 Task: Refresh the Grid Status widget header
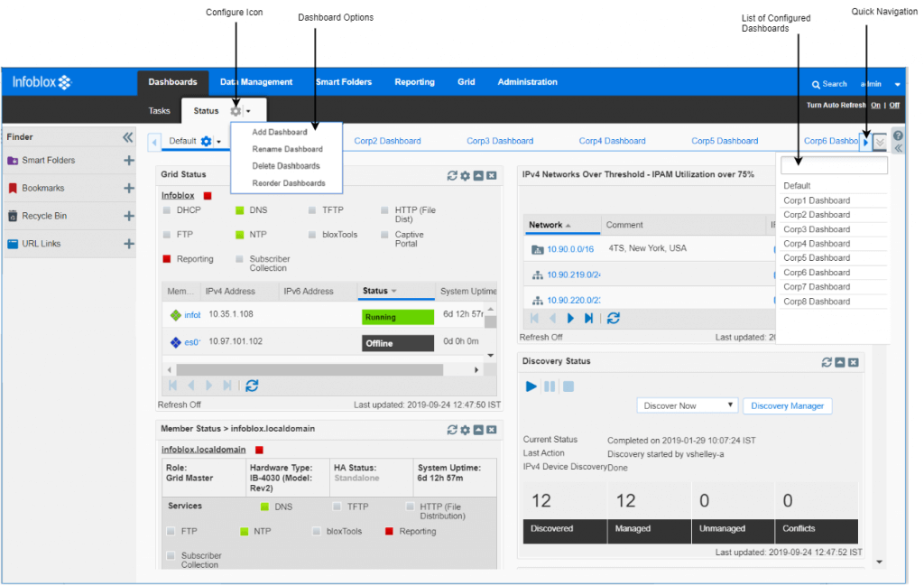click(452, 176)
